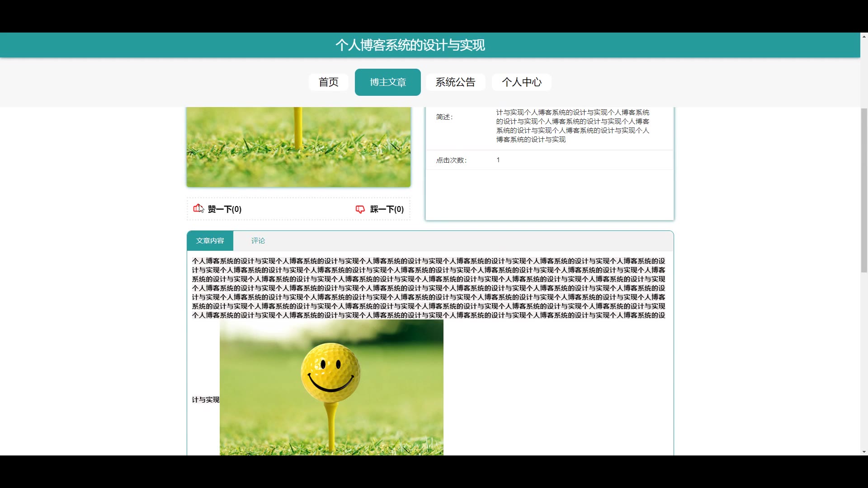Click the article body text paragraph
Image resolution: width=868 pixels, height=488 pixels.
pyautogui.click(x=428, y=288)
